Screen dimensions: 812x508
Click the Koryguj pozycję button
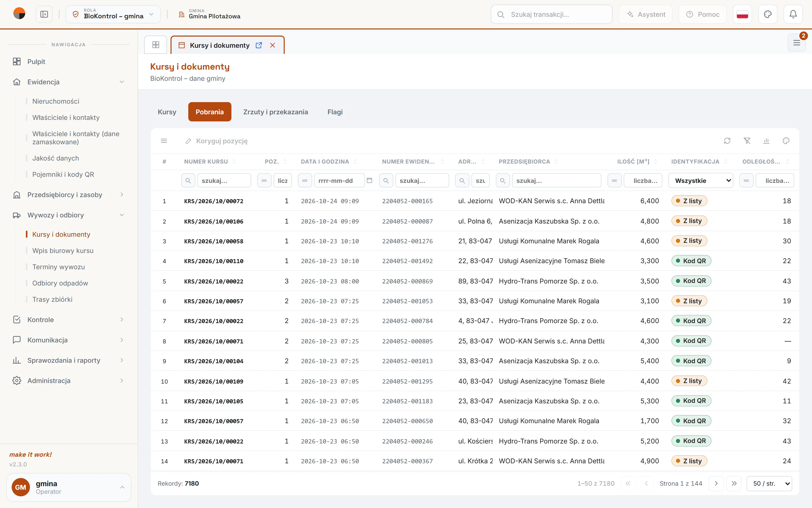click(x=216, y=141)
